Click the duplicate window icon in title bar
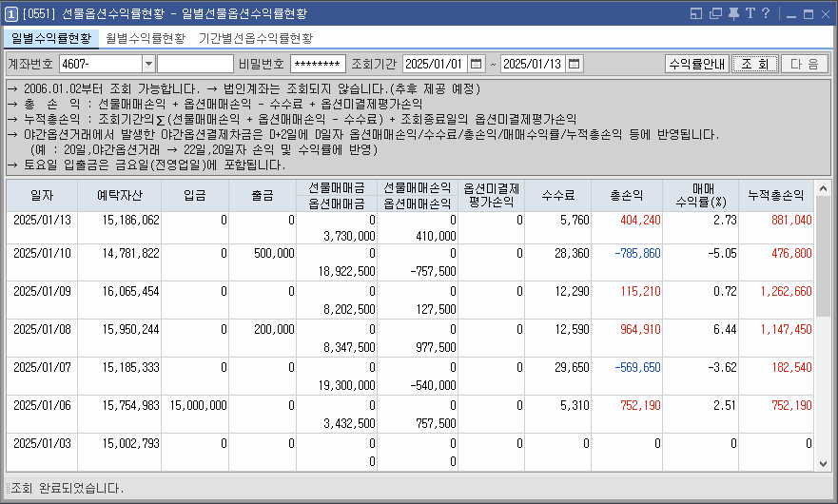The height and width of the screenshot is (504, 838). 715,13
